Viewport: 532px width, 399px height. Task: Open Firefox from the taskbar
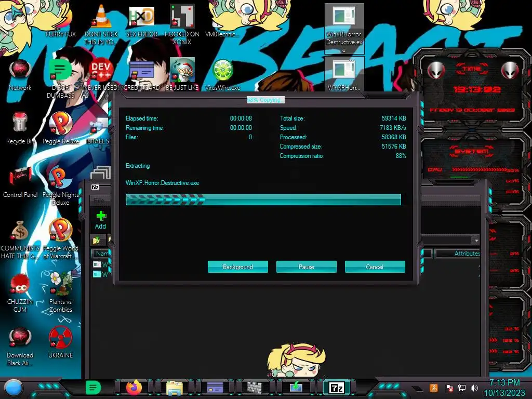point(134,388)
